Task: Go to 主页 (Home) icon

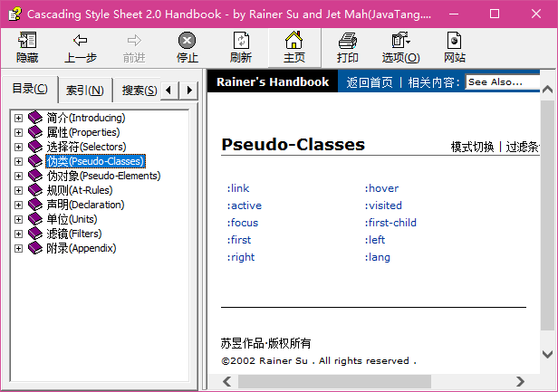Action: [x=293, y=40]
